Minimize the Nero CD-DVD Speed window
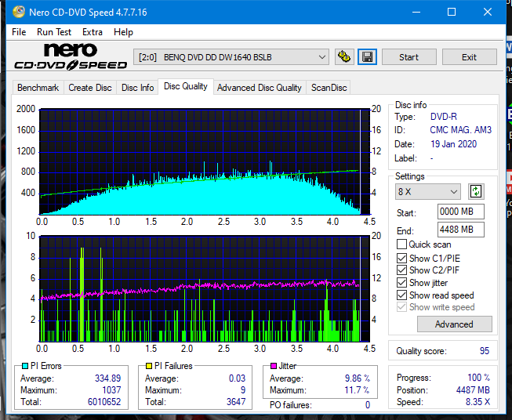 pos(416,12)
